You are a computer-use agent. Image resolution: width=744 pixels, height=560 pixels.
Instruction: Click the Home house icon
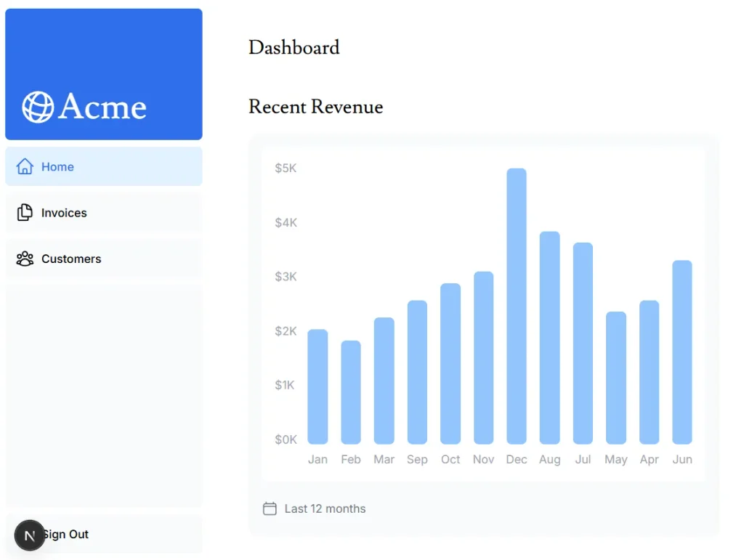(25, 166)
